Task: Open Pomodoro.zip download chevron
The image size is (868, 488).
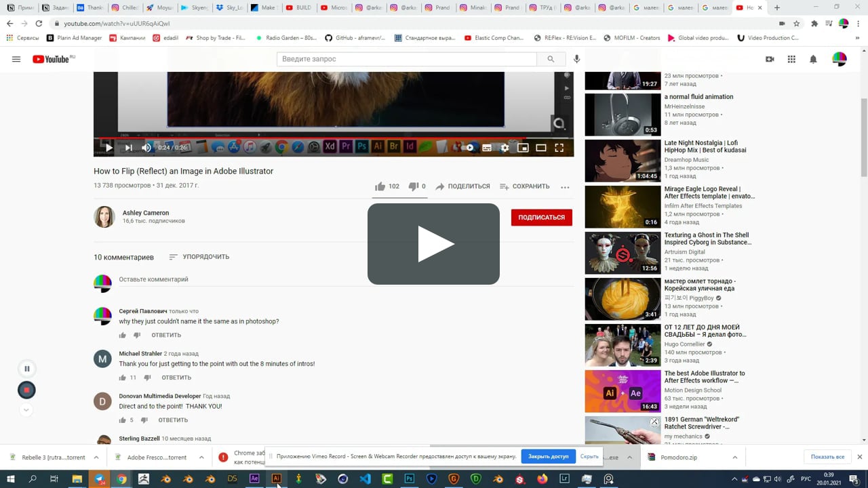Action: click(735, 457)
